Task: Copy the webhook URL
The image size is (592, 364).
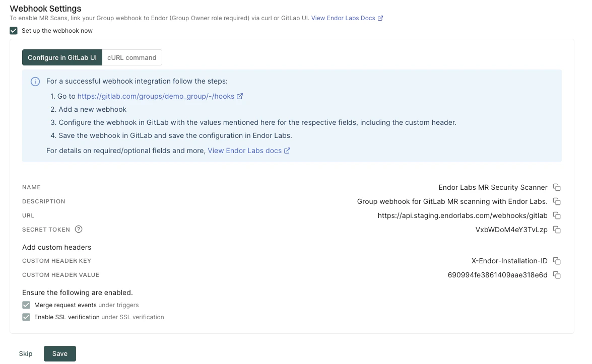Action: tap(557, 215)
